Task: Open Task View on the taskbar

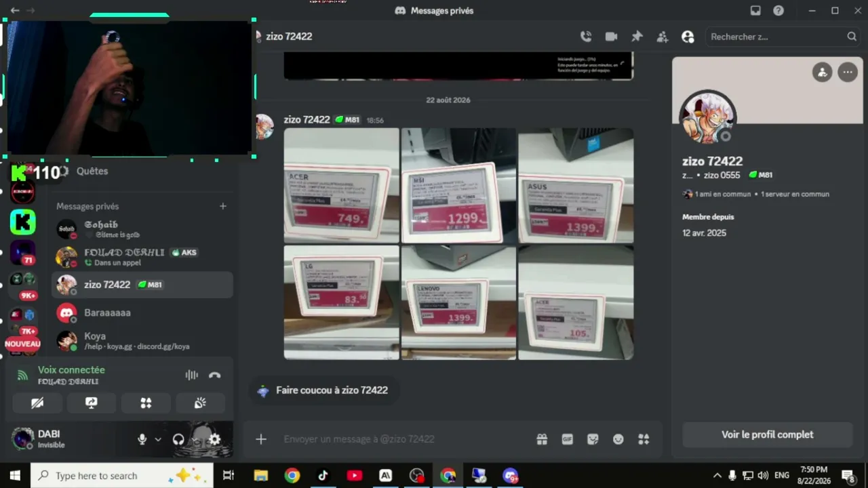Action: coord(229,476)
